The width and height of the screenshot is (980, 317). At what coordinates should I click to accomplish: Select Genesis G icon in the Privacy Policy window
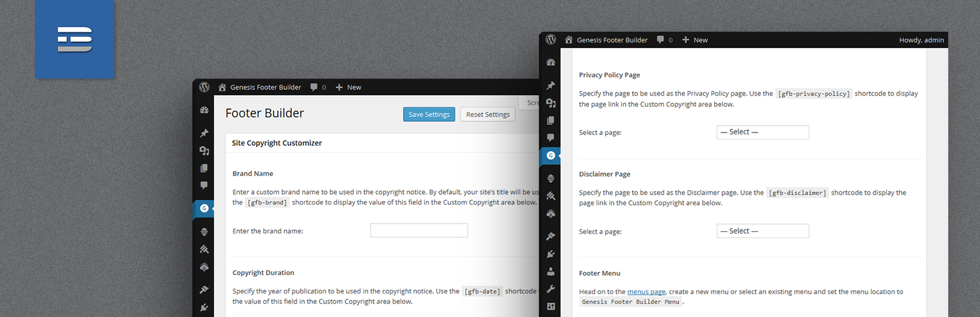click(x=550, y=155)
